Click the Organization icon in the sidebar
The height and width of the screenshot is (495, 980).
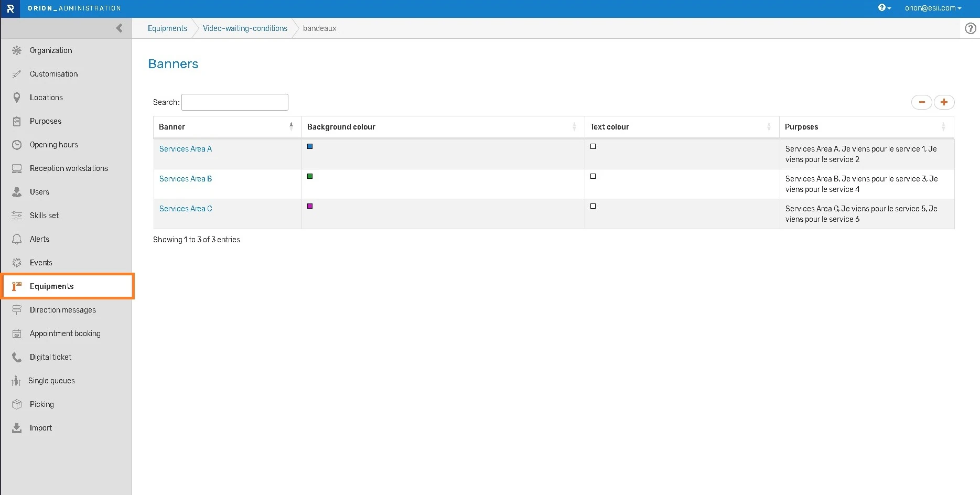coord(17,50)
